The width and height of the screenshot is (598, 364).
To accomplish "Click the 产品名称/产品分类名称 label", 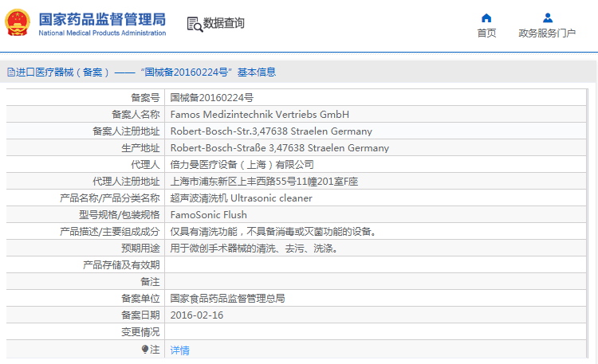I will tap(110, 198).
